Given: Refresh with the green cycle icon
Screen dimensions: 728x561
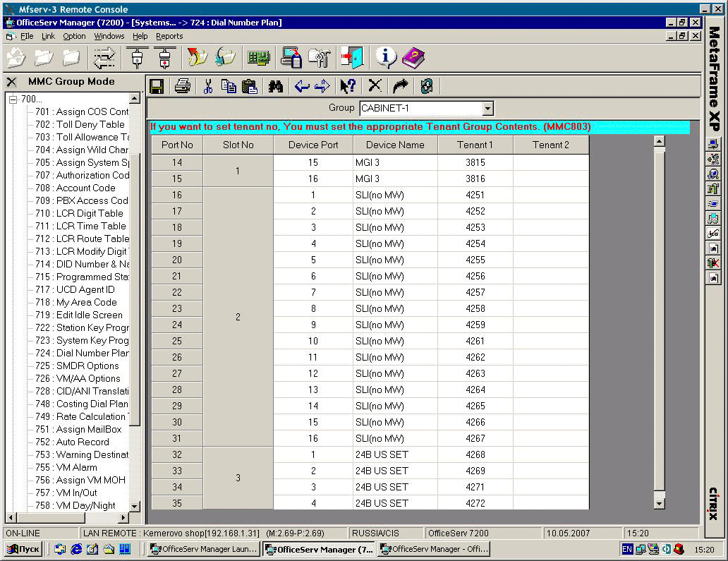Looking at the screenshot, I should (426, 86).
